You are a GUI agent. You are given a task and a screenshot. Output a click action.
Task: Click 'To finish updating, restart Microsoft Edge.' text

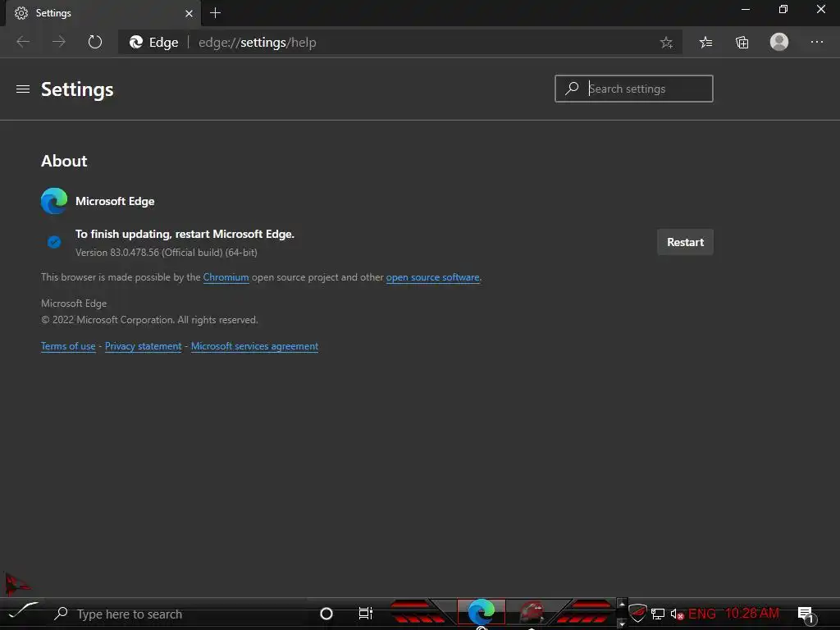click(x=185, y=234)
